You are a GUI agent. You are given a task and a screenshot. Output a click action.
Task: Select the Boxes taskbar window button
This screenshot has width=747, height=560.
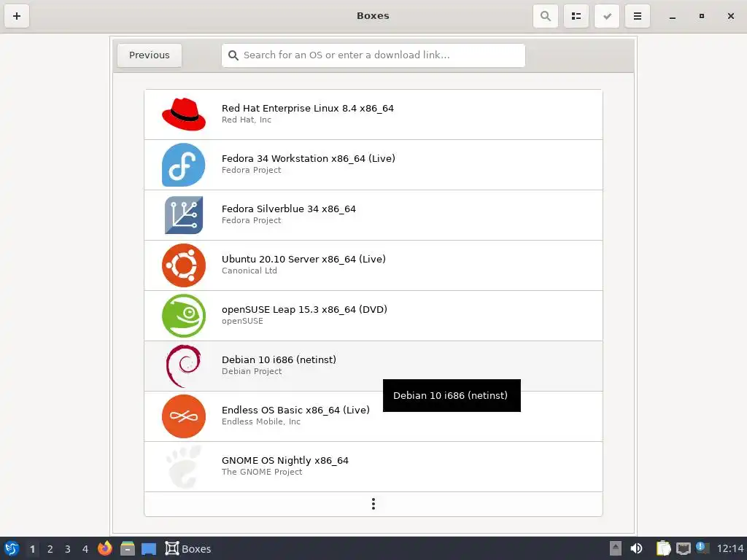pos(188,548)
